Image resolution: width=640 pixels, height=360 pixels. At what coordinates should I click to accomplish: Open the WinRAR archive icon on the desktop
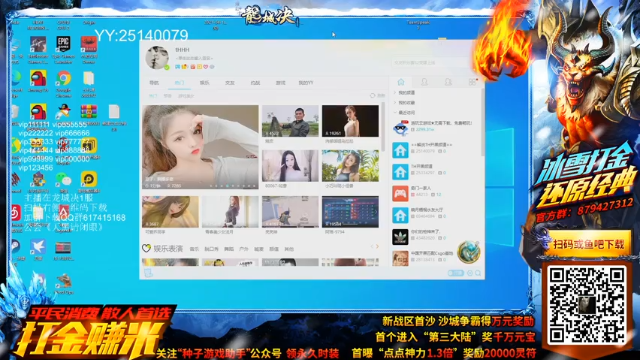(x=89, y=111)
